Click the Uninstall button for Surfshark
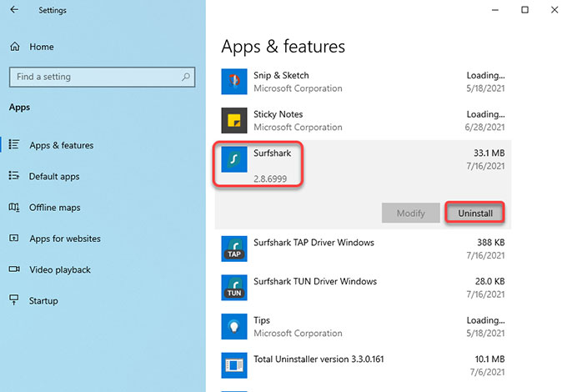 pos(474,213)
